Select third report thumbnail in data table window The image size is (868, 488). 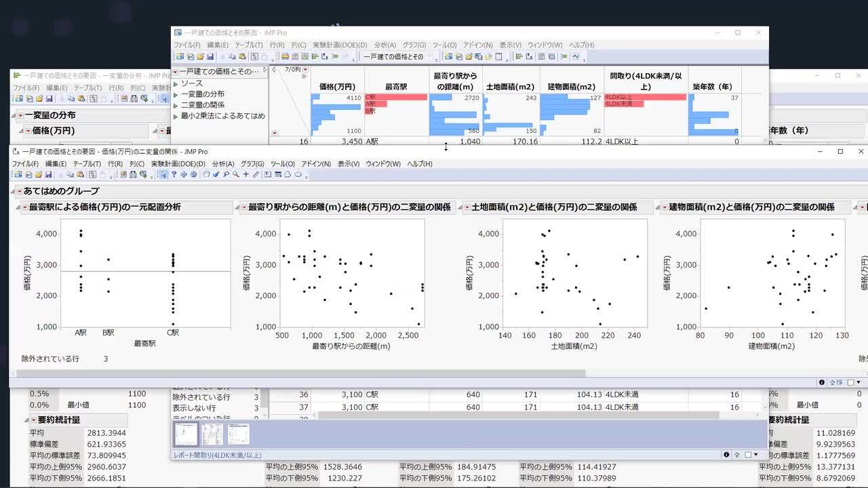pyautogui.click(x=239, y=434)
